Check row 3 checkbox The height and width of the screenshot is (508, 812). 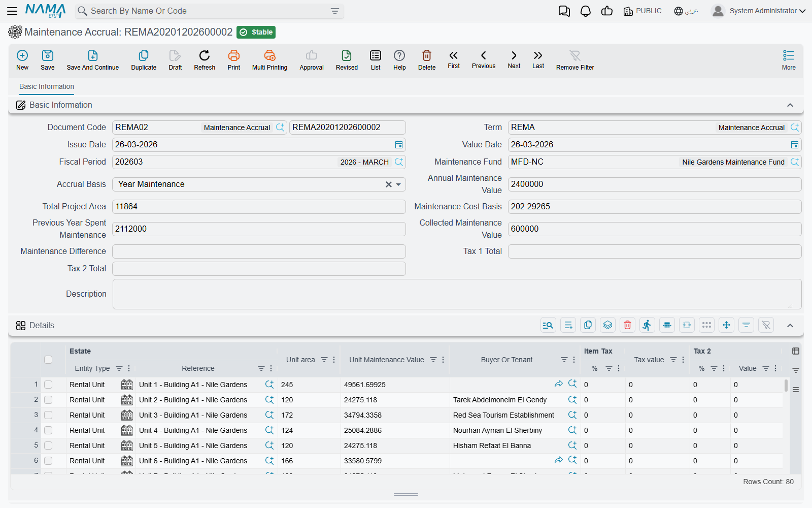coord(48,415)
